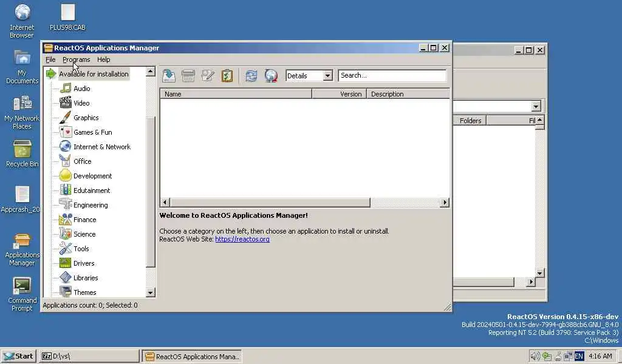Click the Select All clipboard checklist icon
This screenshot has width=622, height=364.
[x=227, y=75]
